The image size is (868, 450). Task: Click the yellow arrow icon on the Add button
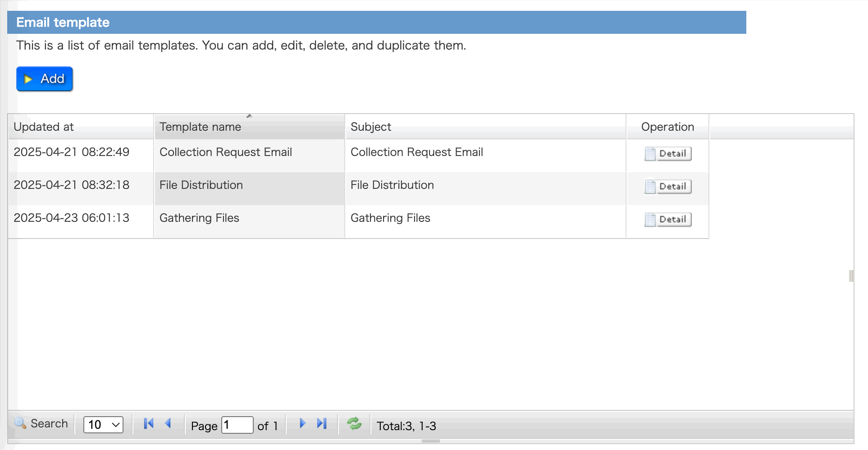click(28, 78)
